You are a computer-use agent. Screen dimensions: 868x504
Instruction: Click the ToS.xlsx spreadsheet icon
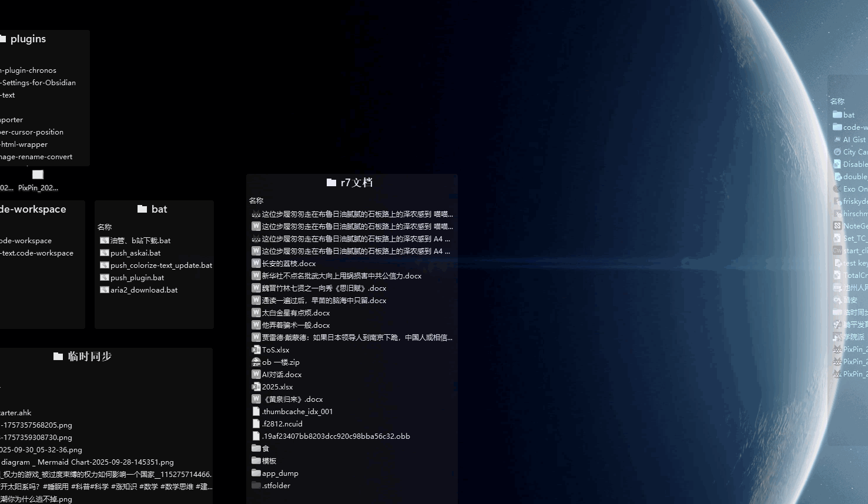(x=256, y=350)
